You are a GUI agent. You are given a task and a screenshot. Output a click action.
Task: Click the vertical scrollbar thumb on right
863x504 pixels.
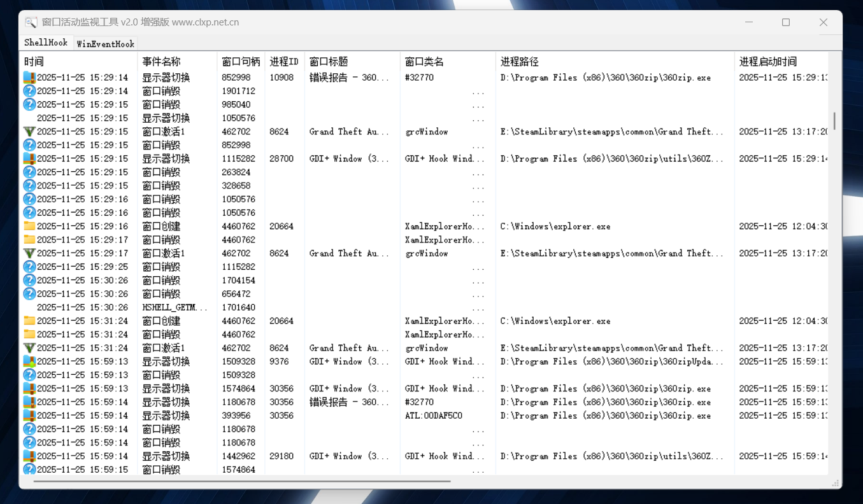[x=834, y=121]
